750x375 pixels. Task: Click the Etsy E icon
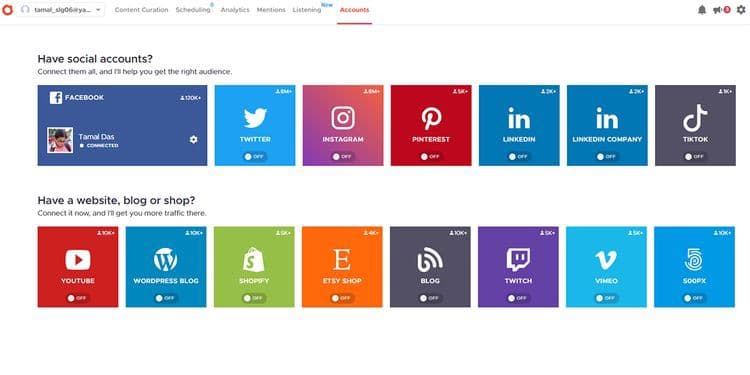click(342, 260)
